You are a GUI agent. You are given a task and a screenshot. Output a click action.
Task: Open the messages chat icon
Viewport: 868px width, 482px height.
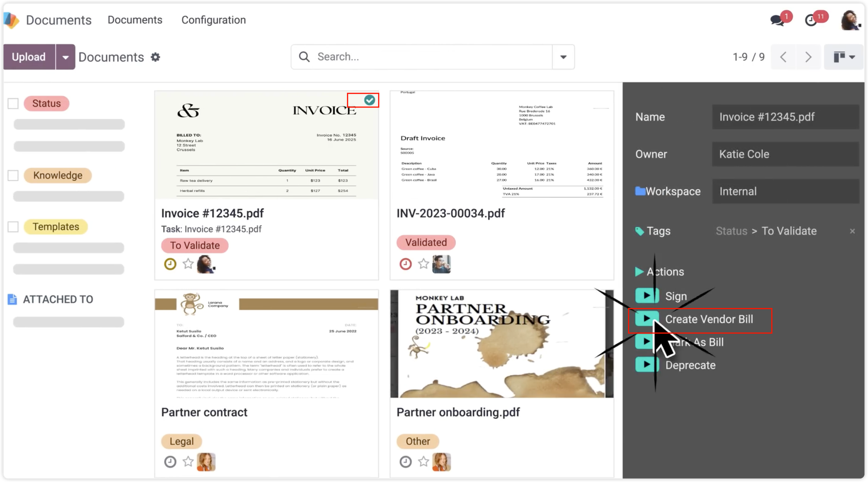[x=778, y=20]
